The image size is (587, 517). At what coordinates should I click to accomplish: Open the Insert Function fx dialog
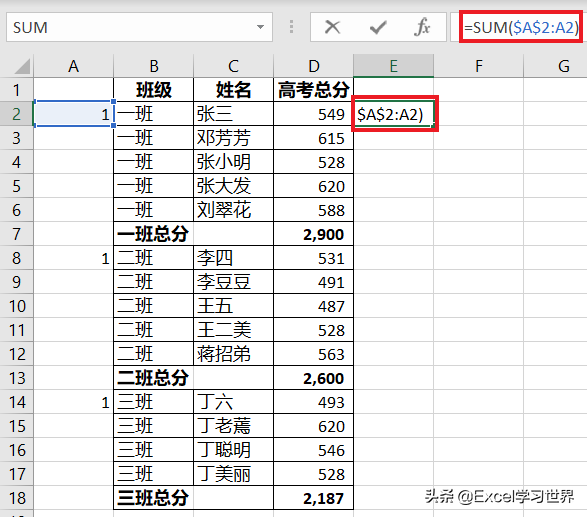[x=422, y=27]
